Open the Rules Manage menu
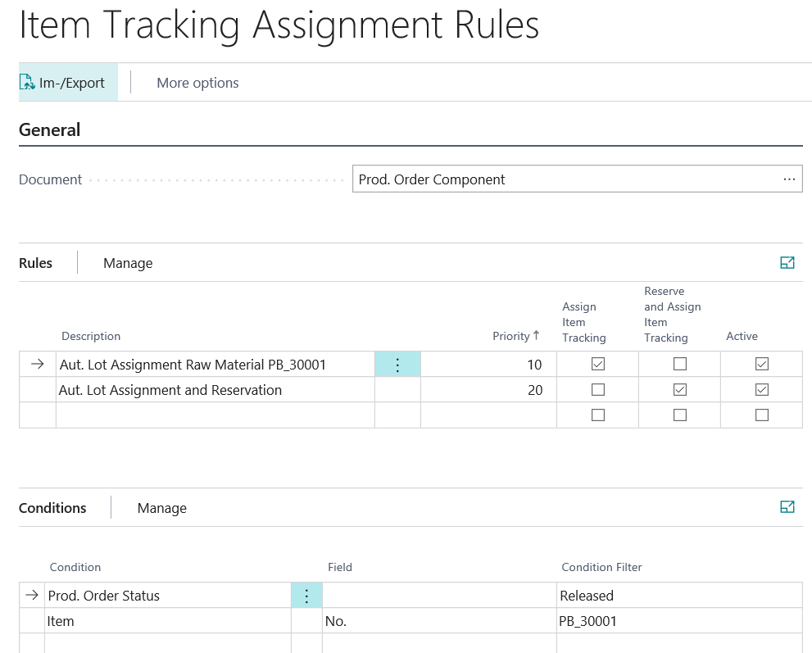Viewport: 812px width, 653px height. 128,263
